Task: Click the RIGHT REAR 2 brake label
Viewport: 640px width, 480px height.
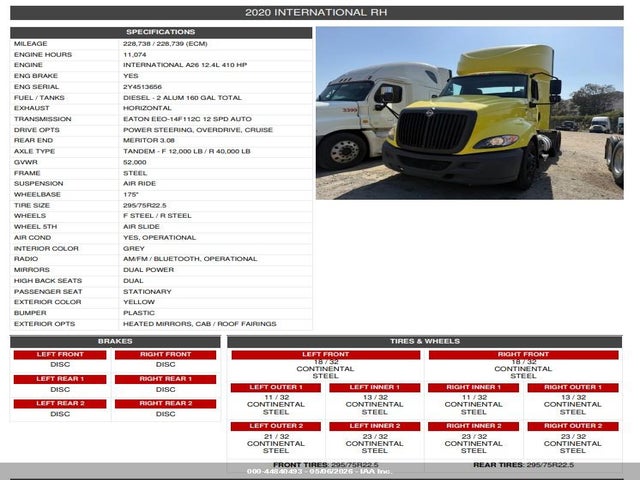Action: coord(165,404)
